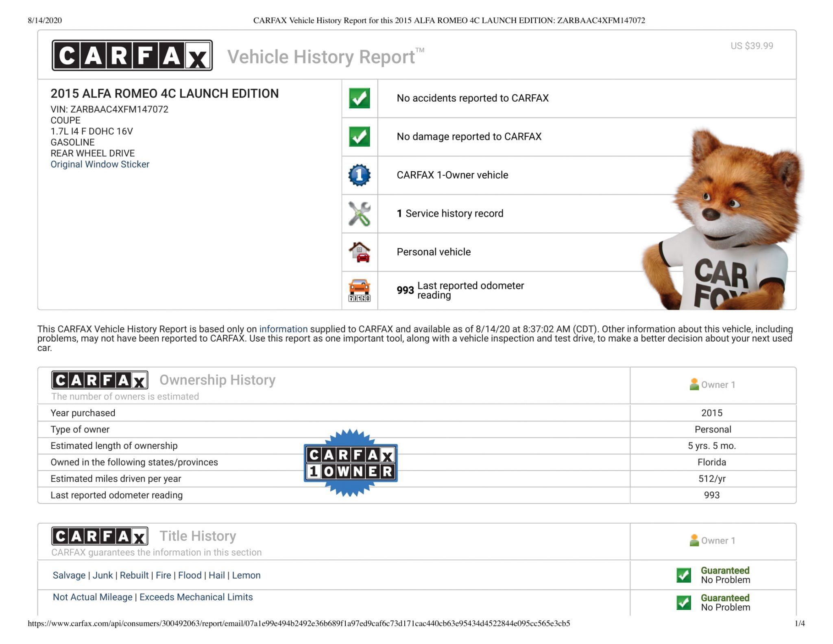Click the 1.7L I4 F DOHC 16V engine line
The height and width of the screenshot is (644, 833).
[x=92, y=131]
